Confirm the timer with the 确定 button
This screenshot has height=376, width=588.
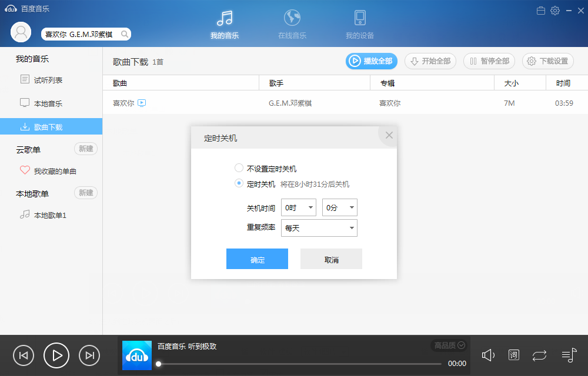pos(257,258)
